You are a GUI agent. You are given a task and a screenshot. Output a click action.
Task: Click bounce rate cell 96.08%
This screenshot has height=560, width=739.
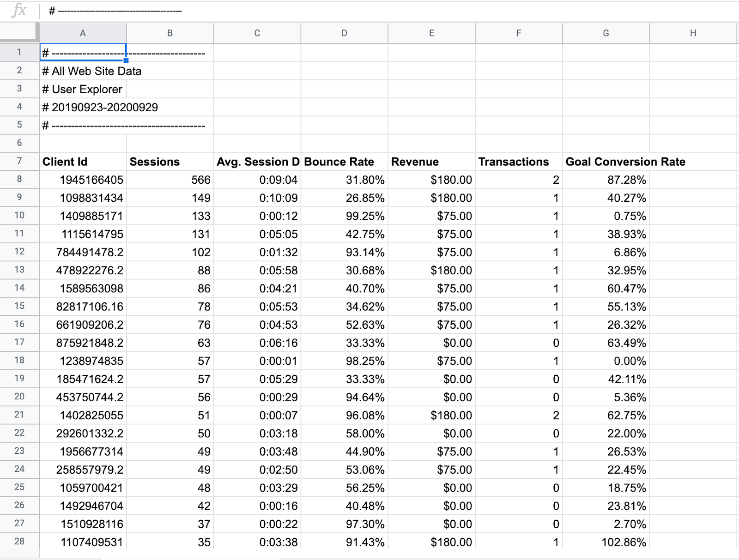[345, 415]
